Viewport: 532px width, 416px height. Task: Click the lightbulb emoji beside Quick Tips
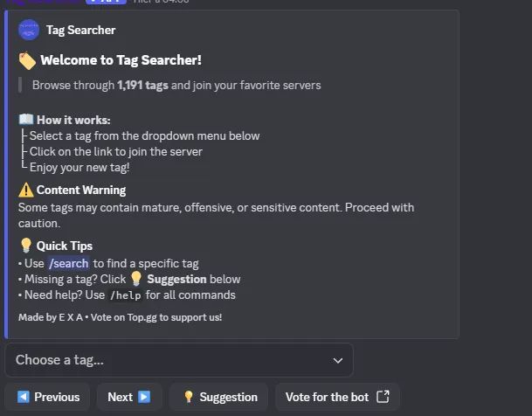[26, 246]
